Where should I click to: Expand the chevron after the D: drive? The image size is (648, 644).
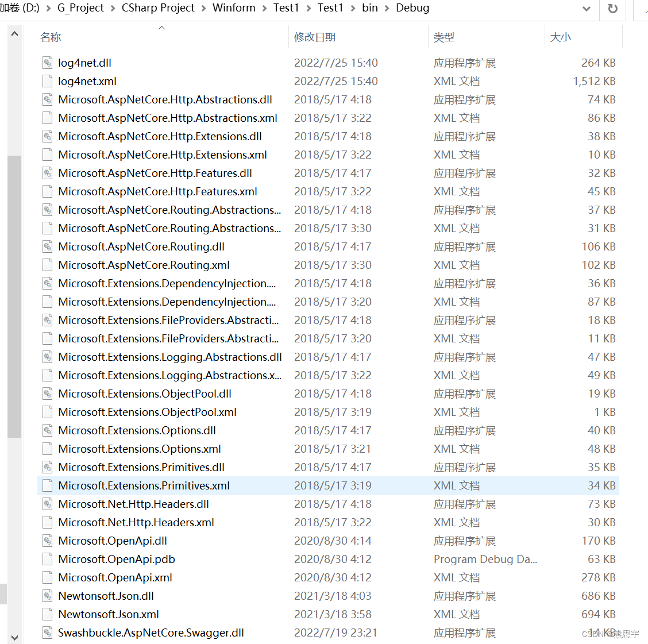48,8
